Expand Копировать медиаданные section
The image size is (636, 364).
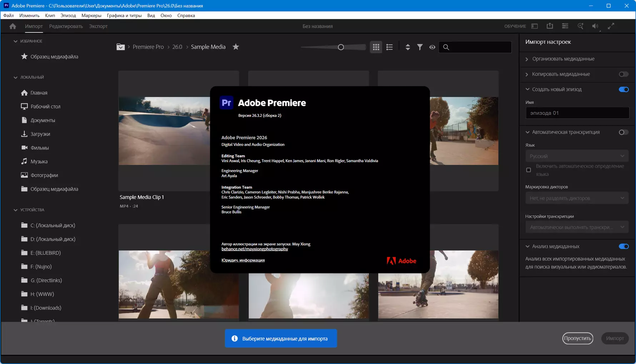[527, 75]
